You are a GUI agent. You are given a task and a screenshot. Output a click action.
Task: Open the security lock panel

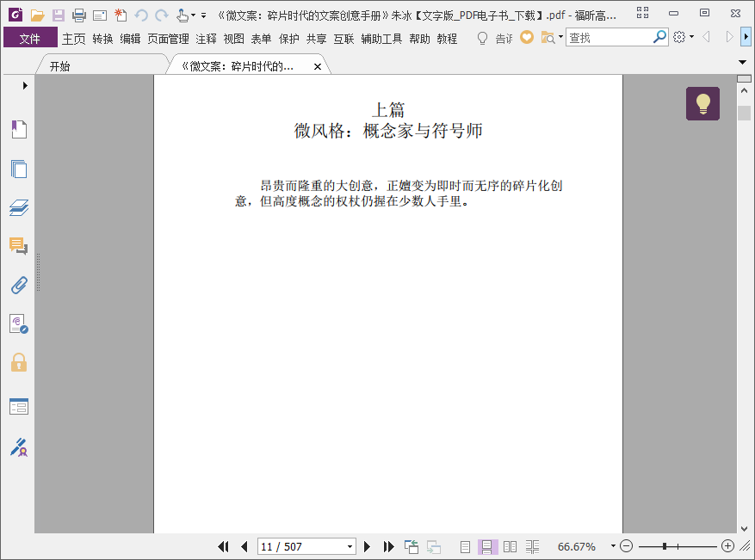(x=19, y=362)
